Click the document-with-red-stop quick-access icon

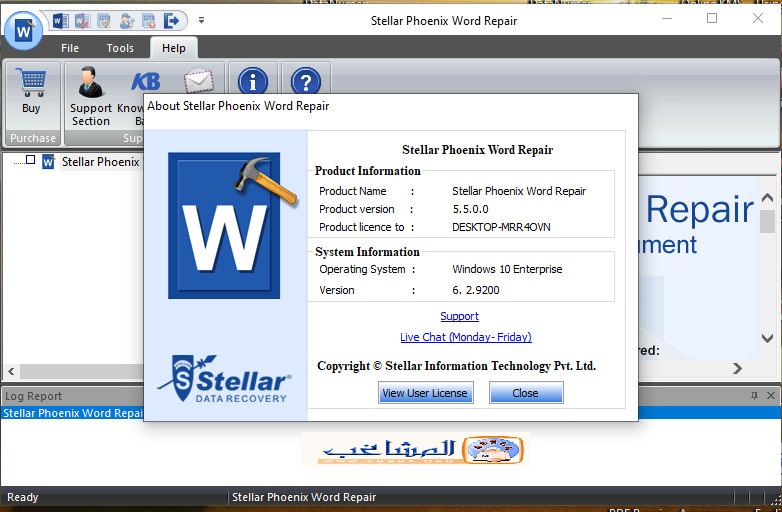click(149, 20)
